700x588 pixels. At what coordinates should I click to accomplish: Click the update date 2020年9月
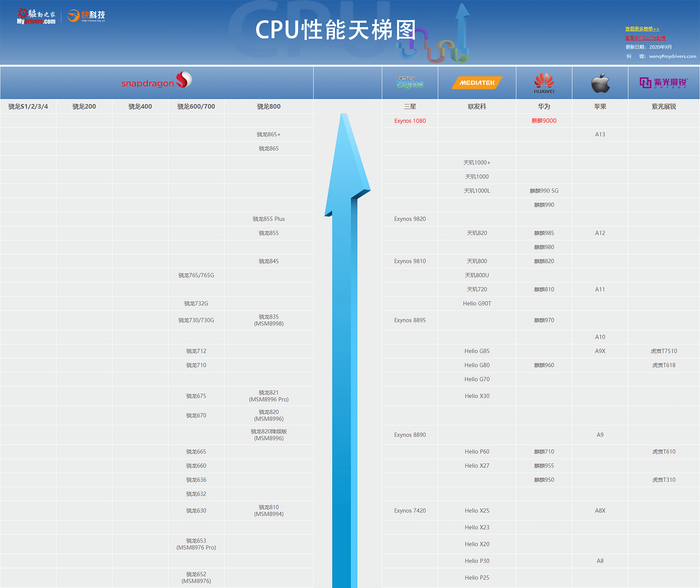(x=660, y=47)
